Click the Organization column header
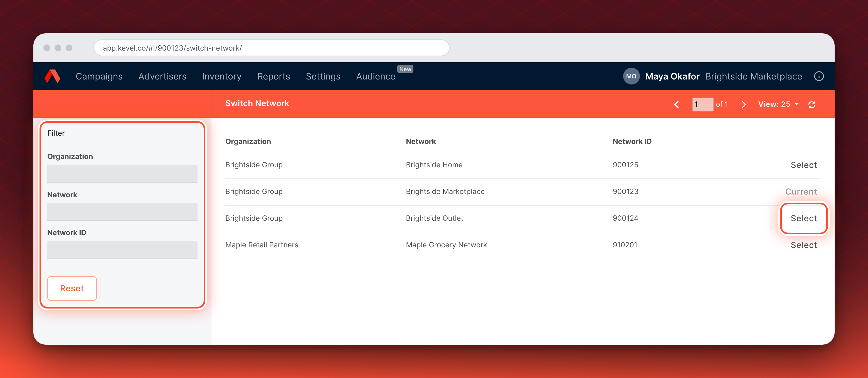868x378 pixels. [248, 141]
